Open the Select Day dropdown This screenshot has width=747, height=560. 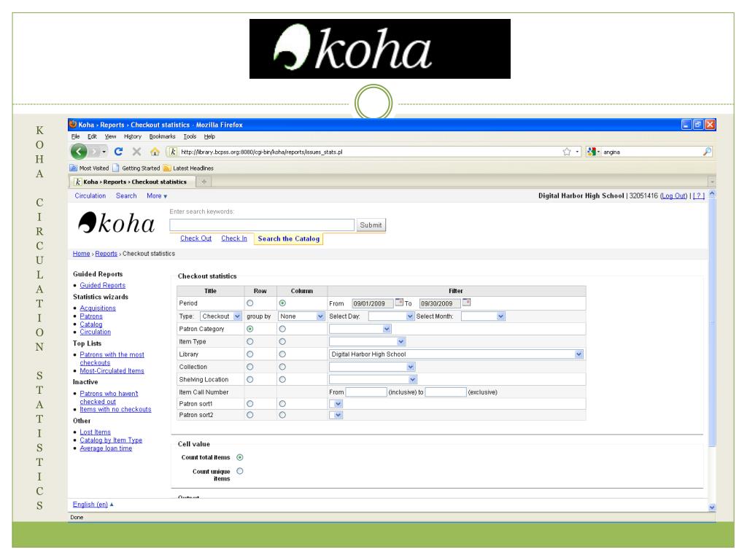(391, 316)
